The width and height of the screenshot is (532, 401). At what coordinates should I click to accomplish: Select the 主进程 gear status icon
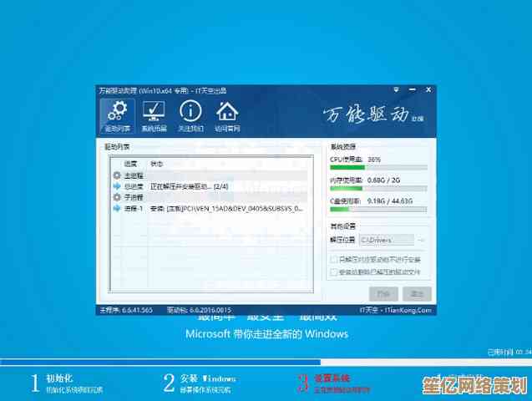point(116,176)
